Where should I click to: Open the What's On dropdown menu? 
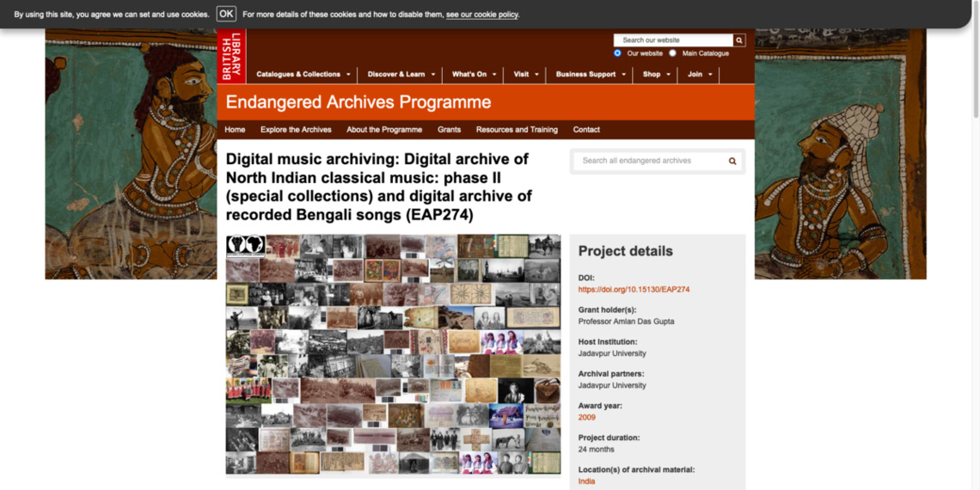474,75
